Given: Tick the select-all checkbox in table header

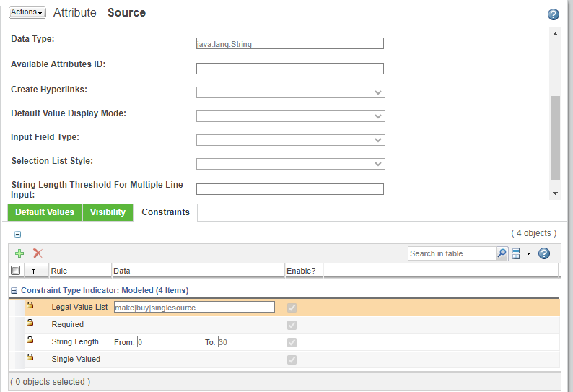Looking at the screenshot, I should (x=16, y=271).
